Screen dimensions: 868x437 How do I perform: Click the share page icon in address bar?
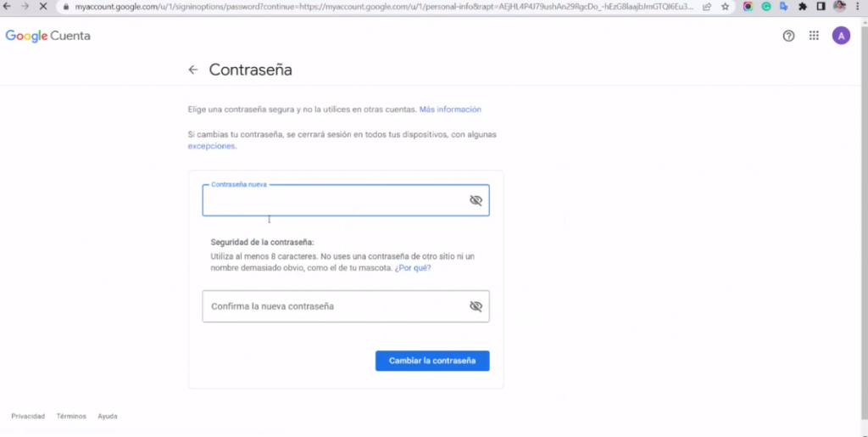click(x=707, y=6)
